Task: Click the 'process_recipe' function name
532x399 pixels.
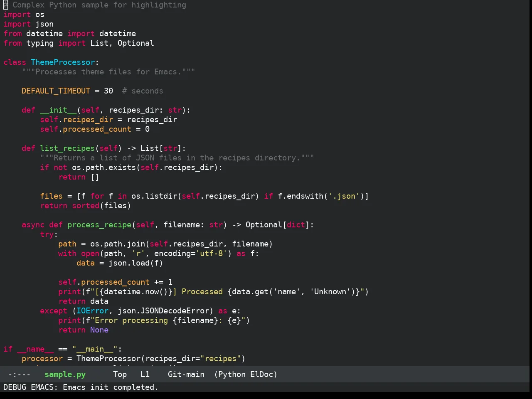Action: coord(99,225)
